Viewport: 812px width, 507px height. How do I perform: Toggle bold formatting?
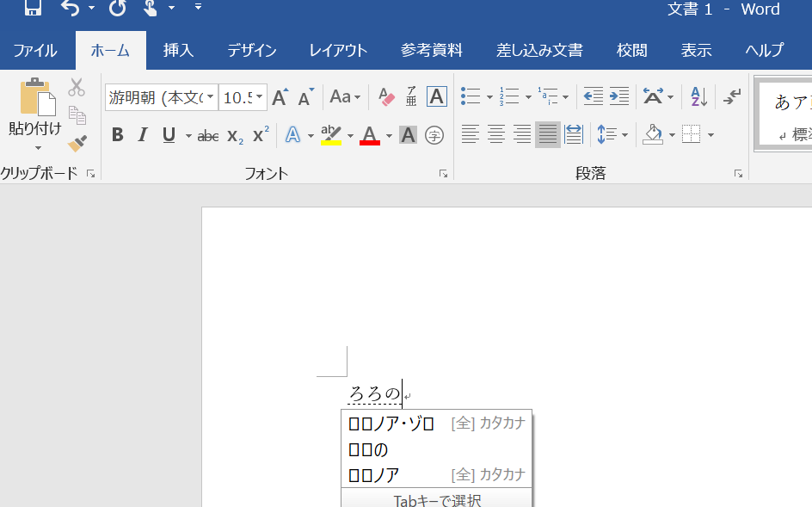pos(118,135)
